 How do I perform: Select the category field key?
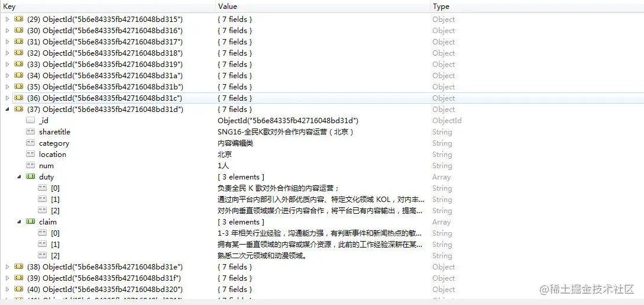54,143
